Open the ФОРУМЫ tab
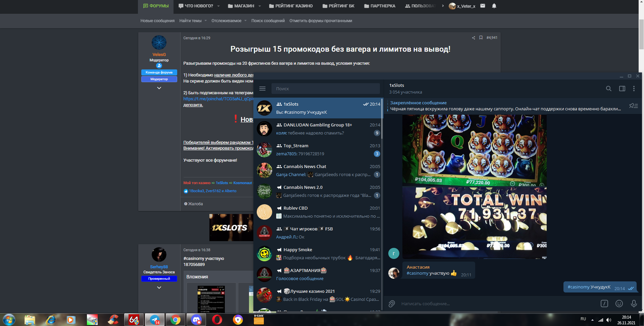Viewport: 644px width, 326px height. pyautogui.click(x=156, y=6)
